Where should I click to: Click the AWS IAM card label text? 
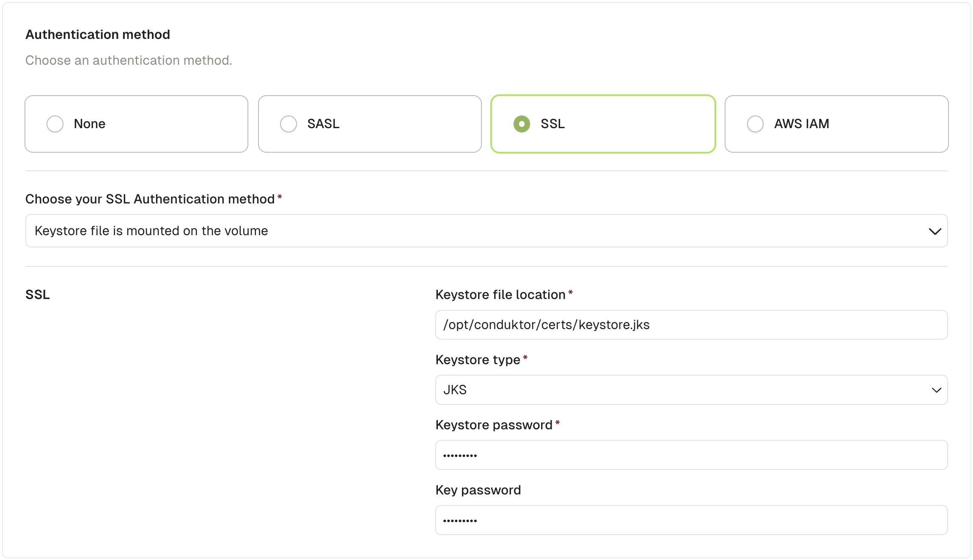(x=801, y=124)
